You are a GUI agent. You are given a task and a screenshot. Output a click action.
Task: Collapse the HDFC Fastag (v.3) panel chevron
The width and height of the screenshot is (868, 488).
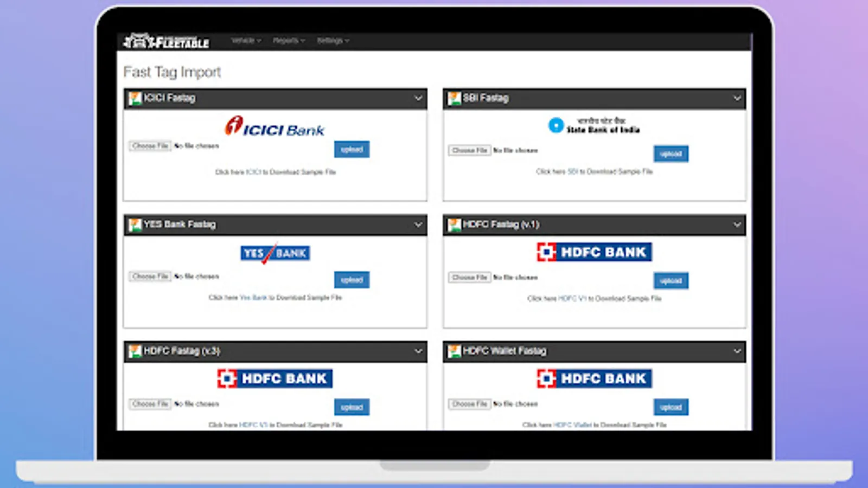(x=418, y=351)
